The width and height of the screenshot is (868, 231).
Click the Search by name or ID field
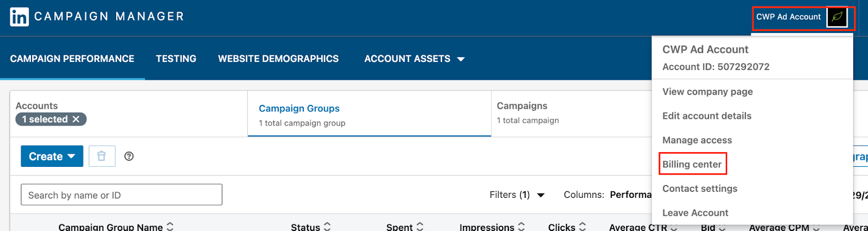[122, 195]
